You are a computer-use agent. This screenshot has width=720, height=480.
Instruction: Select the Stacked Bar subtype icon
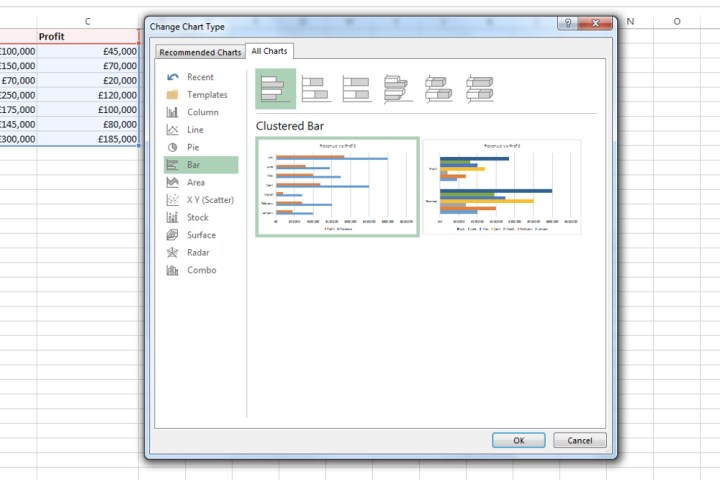point(317,89)
